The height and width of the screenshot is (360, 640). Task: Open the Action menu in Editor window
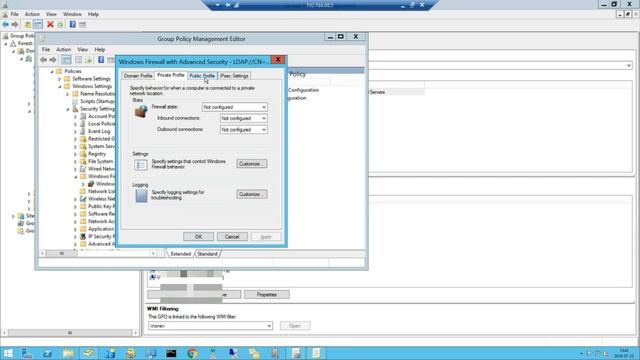click(63, 49)
